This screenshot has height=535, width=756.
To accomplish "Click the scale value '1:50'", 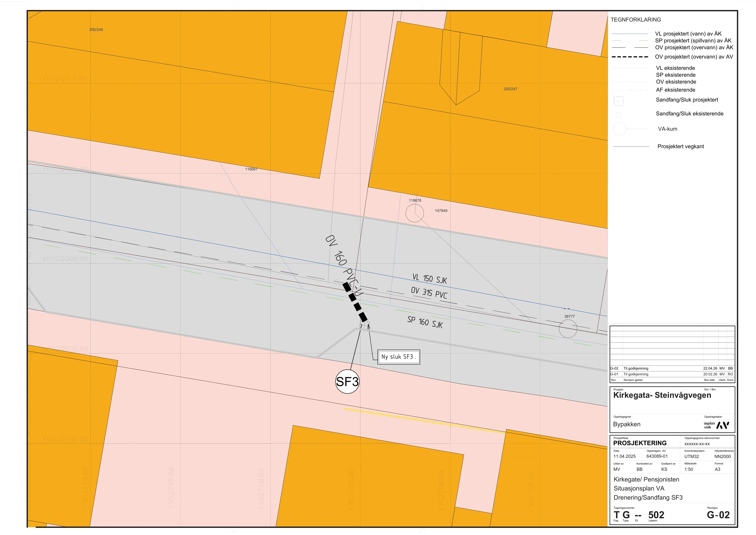I will 689,469.
